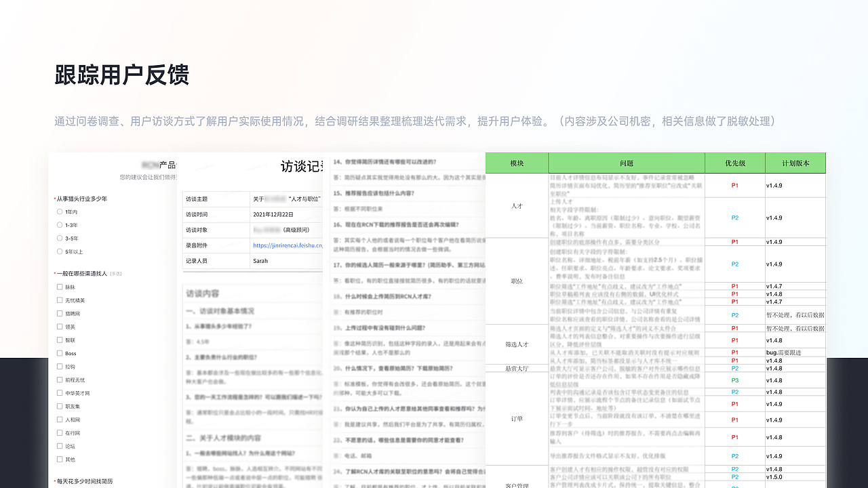Image resolution: width=868 pixels, height=488 pixels.
Task: Select the 1年内 radio option
Action: [59, 211]
